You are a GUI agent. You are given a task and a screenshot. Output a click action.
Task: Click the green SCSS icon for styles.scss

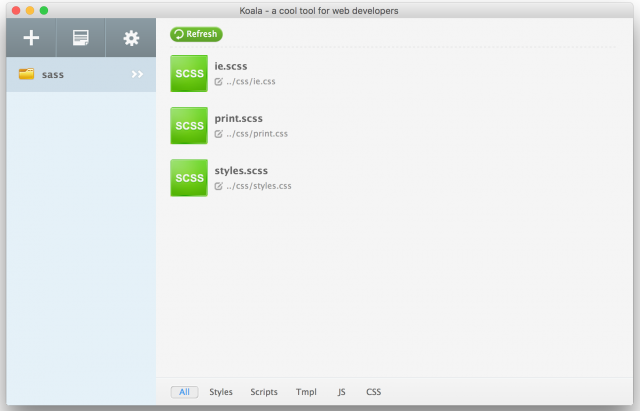point(189,177)
